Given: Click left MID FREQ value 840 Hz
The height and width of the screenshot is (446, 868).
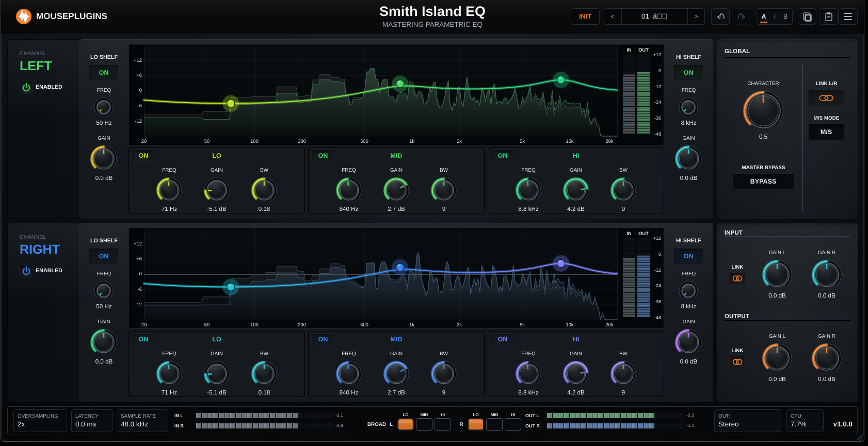Looking at the screenshot, I should pyautogui.click(x=349, y=209).
